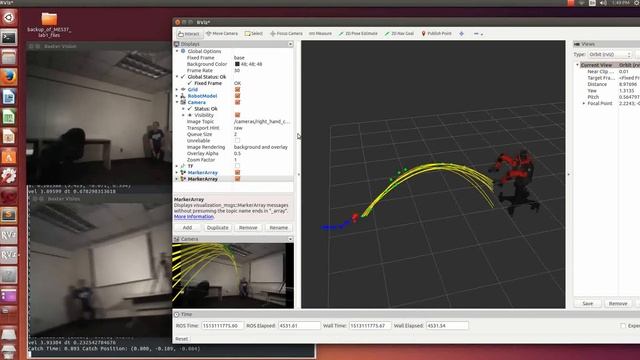Click the RobotModel display icon
This screenshot has height=360, width=640.
[x=183, y=96]
